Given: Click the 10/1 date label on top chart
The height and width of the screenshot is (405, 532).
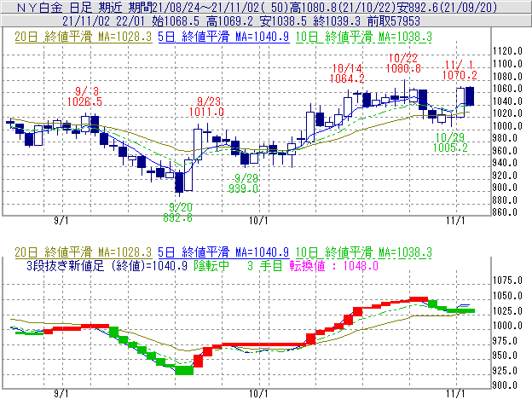Looking at the screenshot, I should pyautogui.click(x=258, y=221).
